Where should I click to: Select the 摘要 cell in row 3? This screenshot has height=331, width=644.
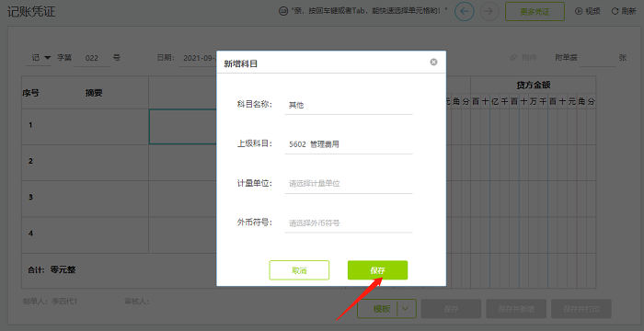click(94, 199)
